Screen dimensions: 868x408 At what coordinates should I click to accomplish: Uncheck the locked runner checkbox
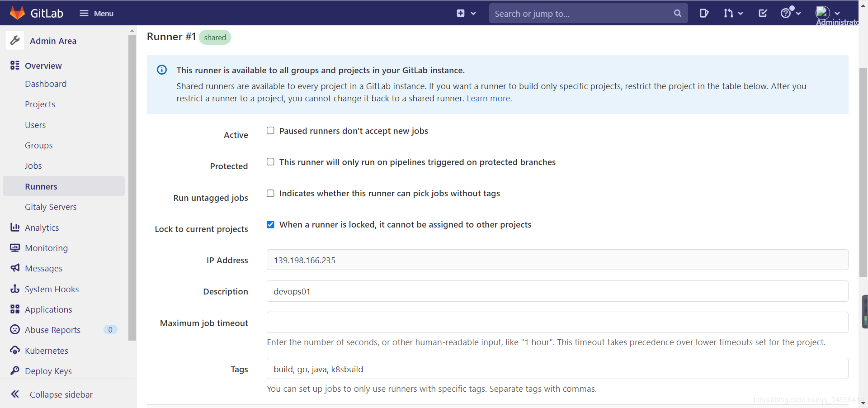coord(270,224)
